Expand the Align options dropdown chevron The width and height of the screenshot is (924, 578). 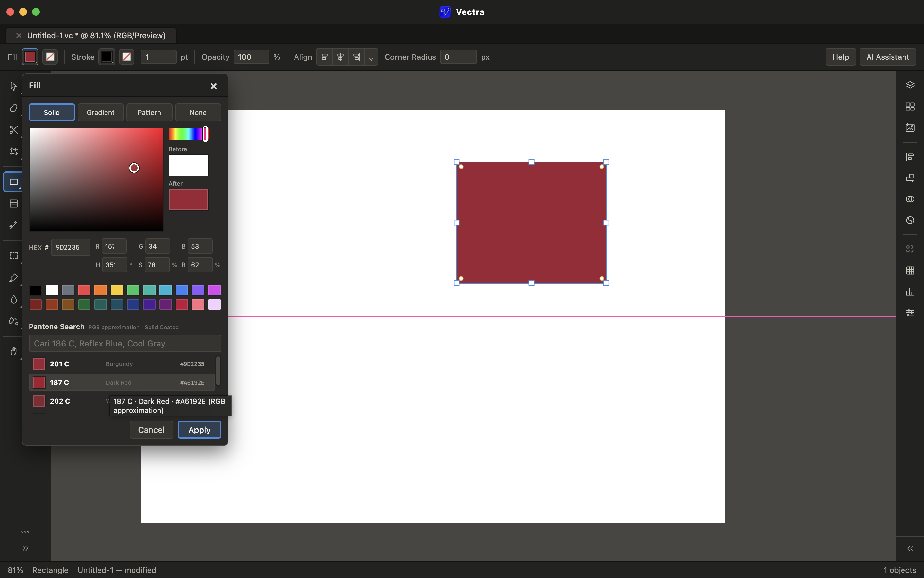(x=371, y=57)
